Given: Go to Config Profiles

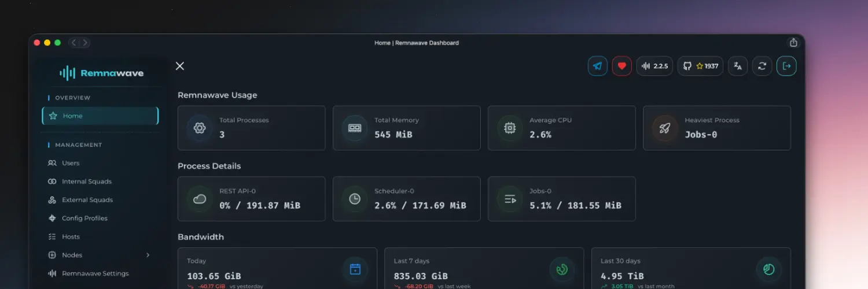Looking at the screenshot, I should [84, 218].
